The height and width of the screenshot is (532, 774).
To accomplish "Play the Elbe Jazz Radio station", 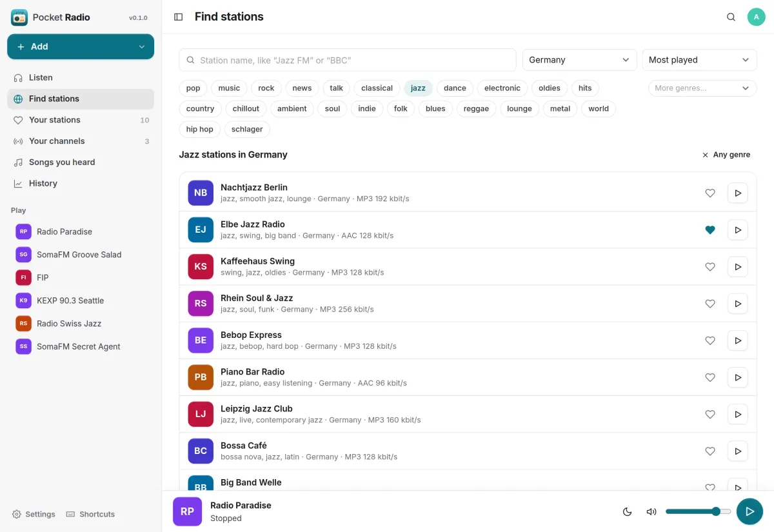I will 738,230.
